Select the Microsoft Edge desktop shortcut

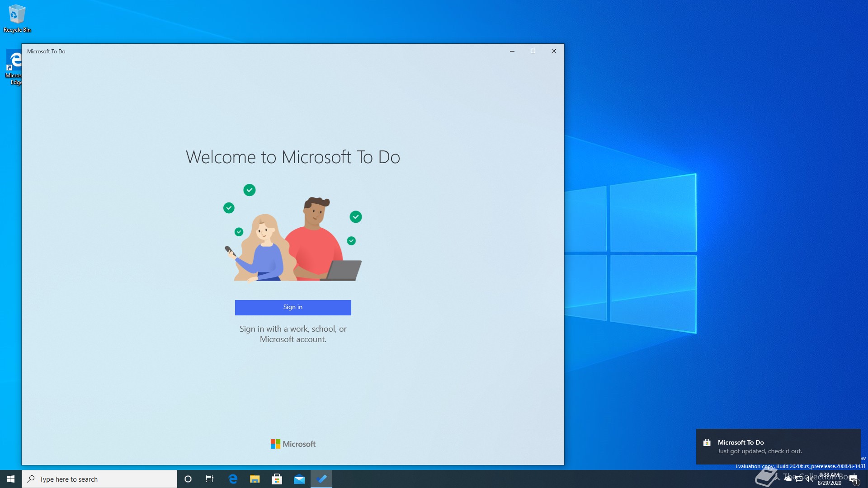point(14,67)
